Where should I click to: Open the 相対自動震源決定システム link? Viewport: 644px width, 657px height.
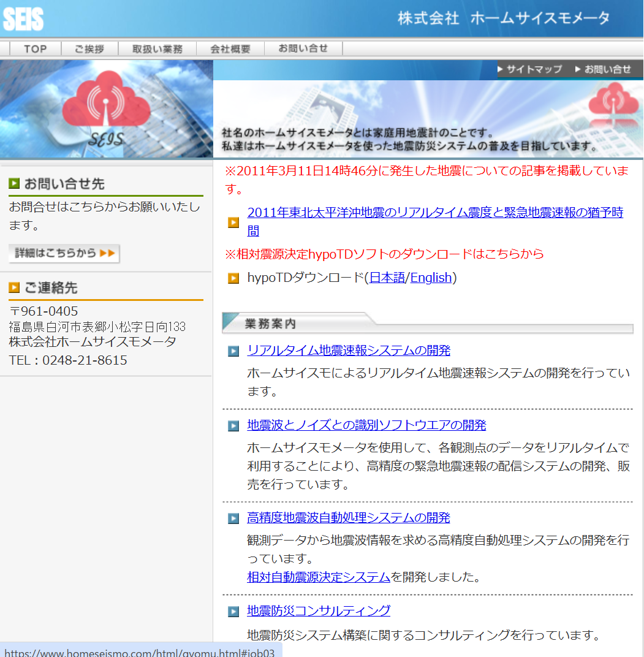[318, 576]
